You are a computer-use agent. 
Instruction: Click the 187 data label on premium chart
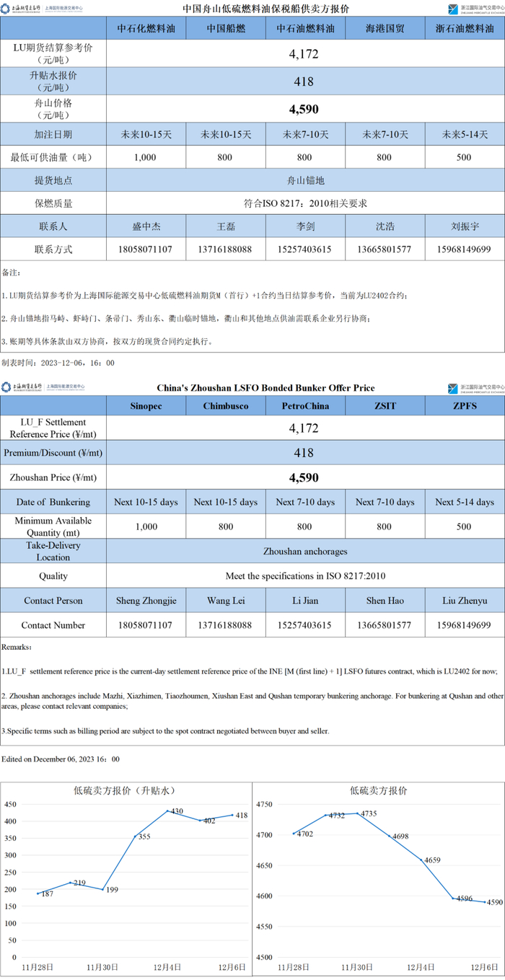pos(47,894)
